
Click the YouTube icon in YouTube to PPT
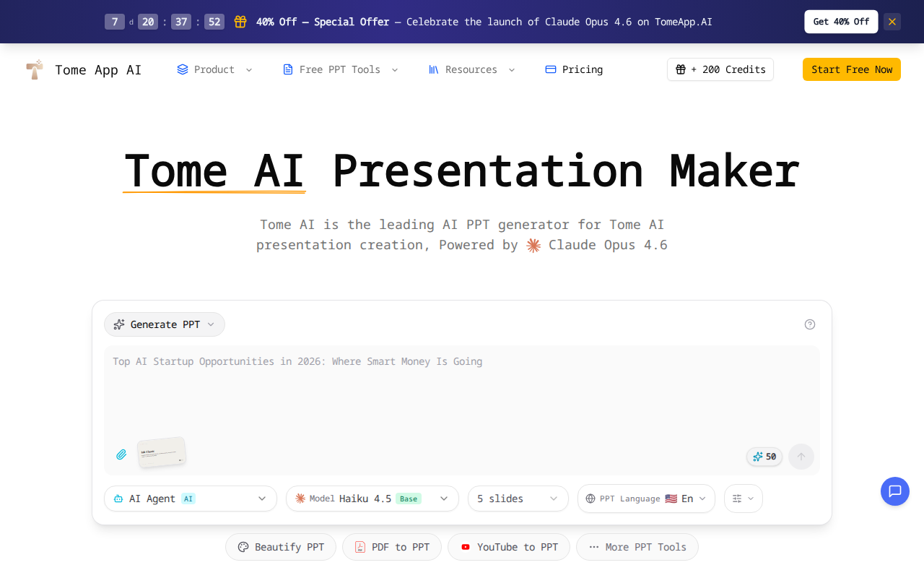[466, 547]
